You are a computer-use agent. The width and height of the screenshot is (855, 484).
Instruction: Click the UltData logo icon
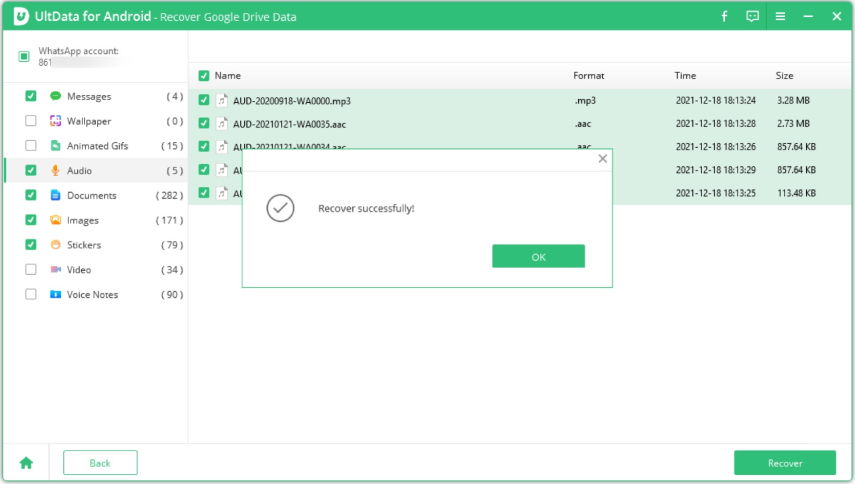click(x=21, y=16)
